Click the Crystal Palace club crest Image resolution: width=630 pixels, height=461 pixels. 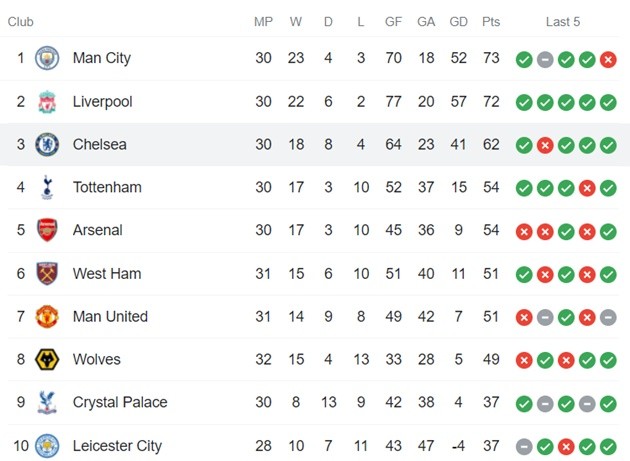(47, 402)
